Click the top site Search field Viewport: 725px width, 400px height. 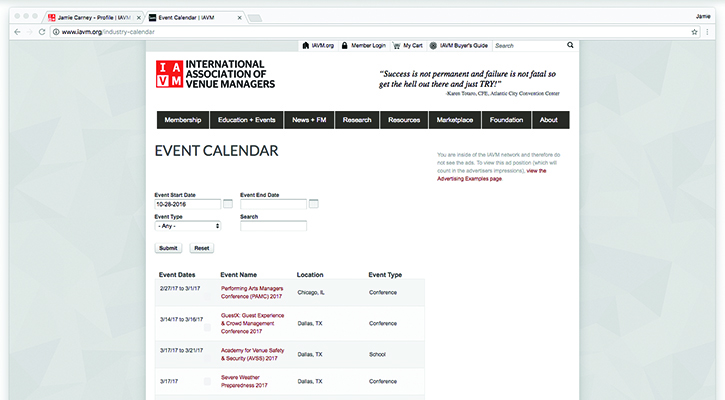529,45
